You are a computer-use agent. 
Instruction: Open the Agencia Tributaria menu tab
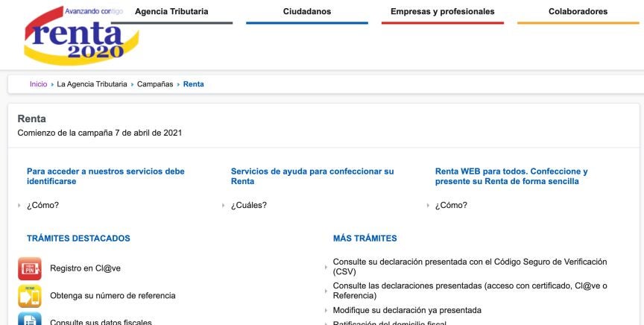point(171,12)
